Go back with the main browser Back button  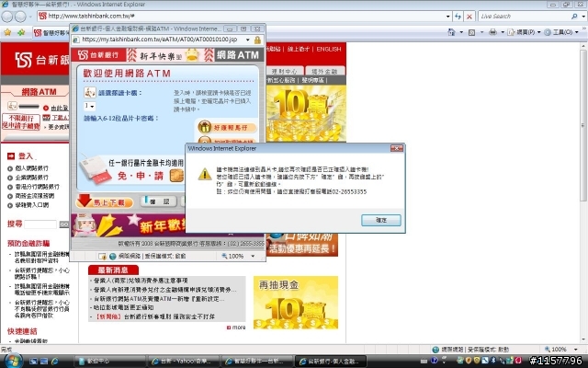7,17
